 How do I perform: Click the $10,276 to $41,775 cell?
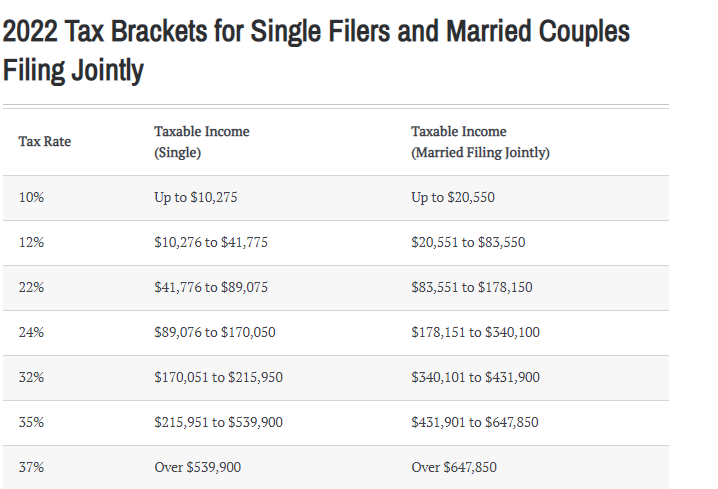211,242
